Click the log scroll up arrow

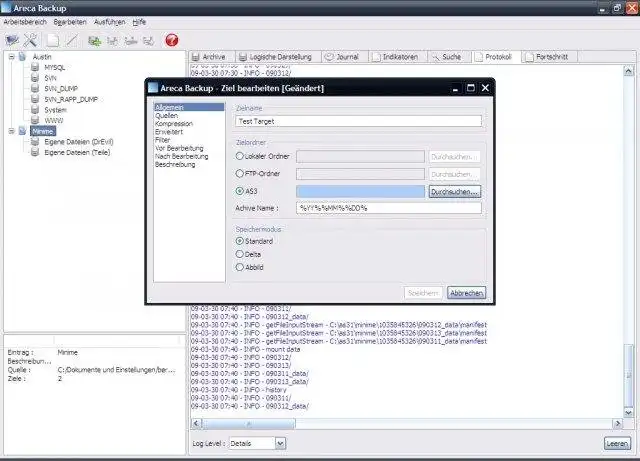tap(629, 71)
